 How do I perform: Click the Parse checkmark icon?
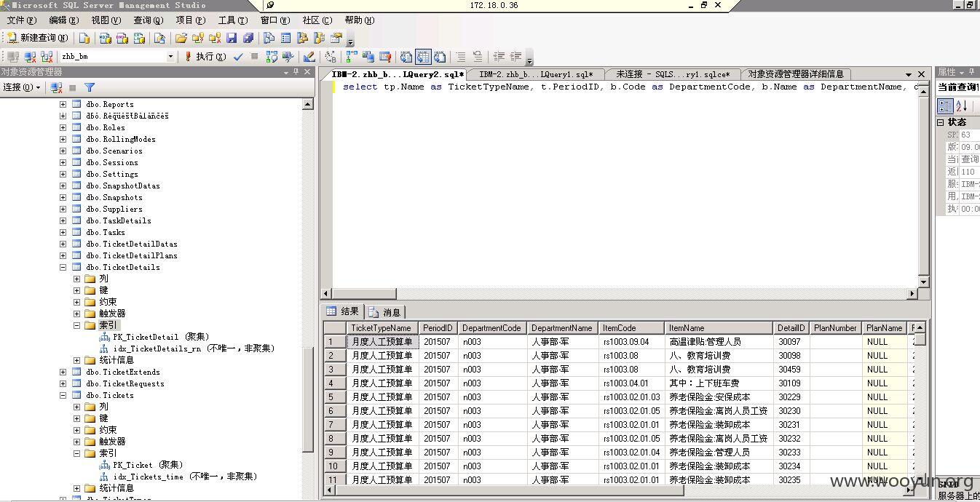(239, 56)
